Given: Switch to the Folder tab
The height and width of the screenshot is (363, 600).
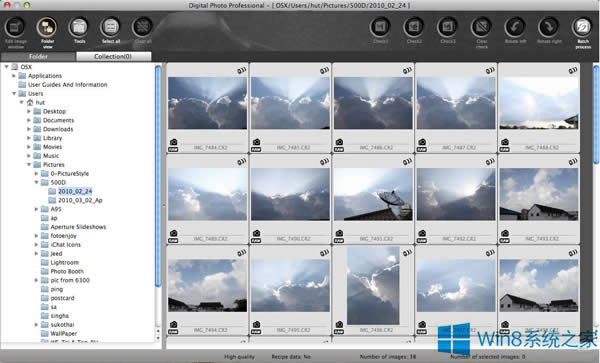Looking at the screenshot, I should click(38, 57).
